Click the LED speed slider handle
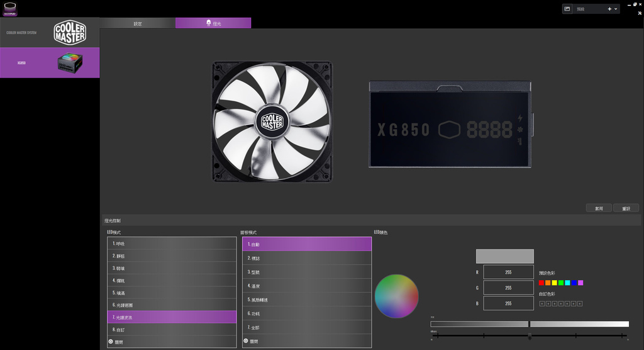The image size is (644, 350). (x=530, y=336)
